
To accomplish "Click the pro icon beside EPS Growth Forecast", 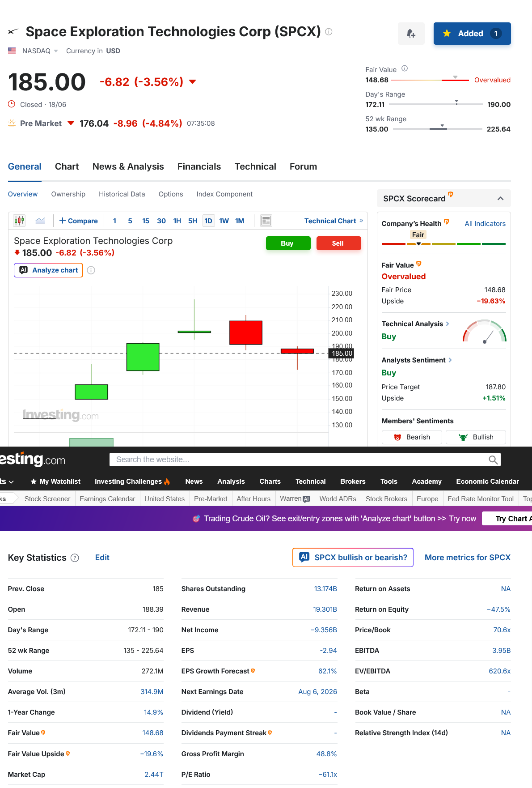I will click(x=253, y=671).
